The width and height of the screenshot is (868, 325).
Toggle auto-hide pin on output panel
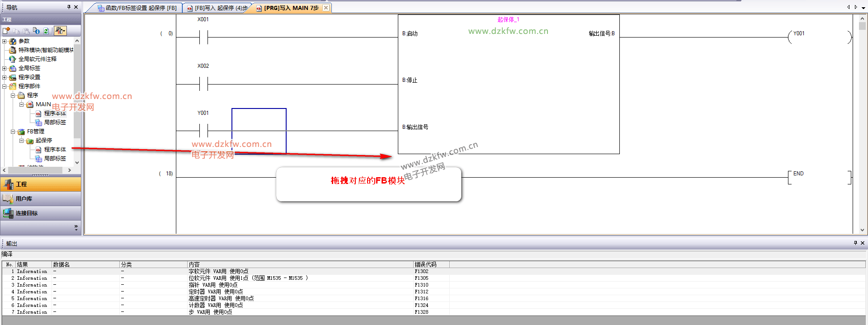(855, 243)
